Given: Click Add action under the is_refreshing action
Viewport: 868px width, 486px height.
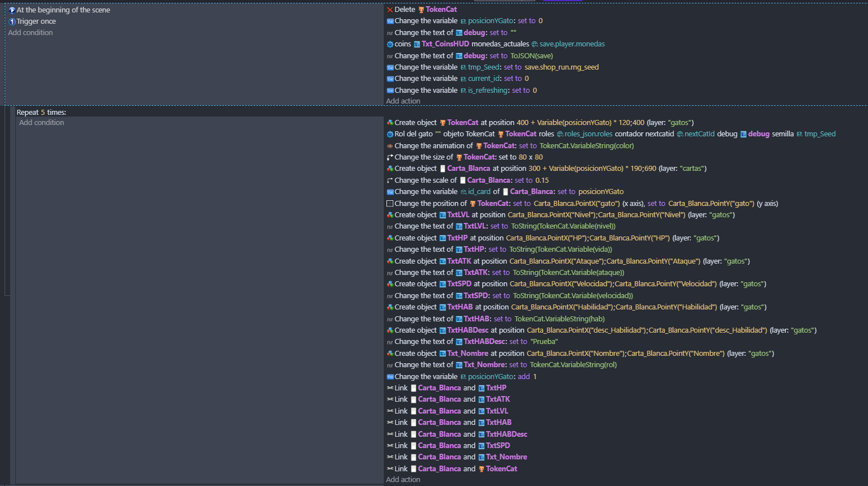Looking at the screenshot, I should pos(403,101).
